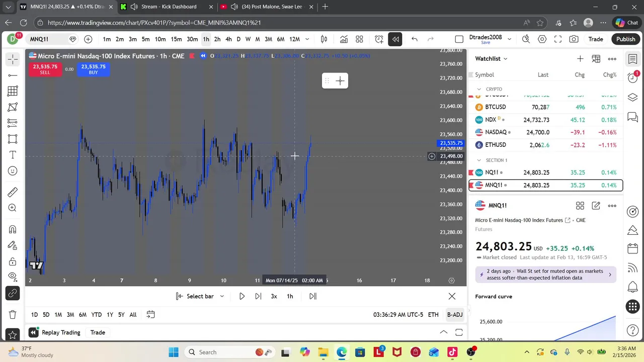
Task: Mute the Stream - Kick Dashboard tab
Action: [x=134, y=7]
